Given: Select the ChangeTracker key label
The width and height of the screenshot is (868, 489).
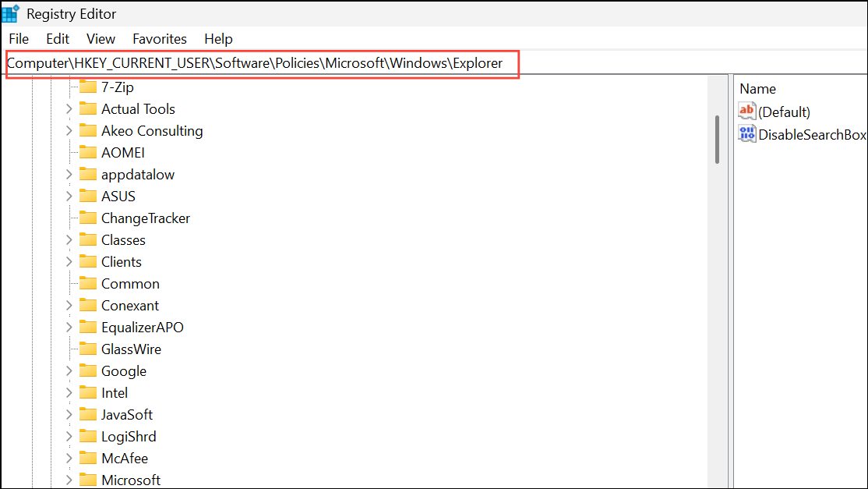Looking at the screenshot, I should pyautogui.click(x=145, y=218).
